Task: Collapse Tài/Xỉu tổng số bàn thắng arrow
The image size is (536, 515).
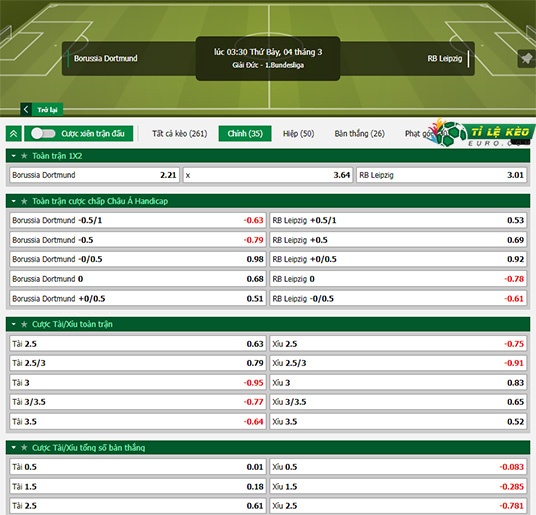Action: [14, 447]
